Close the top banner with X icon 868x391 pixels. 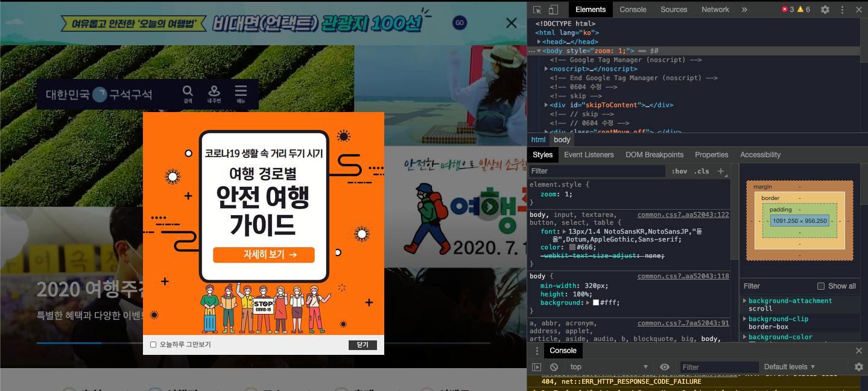(x=512, y=23)
